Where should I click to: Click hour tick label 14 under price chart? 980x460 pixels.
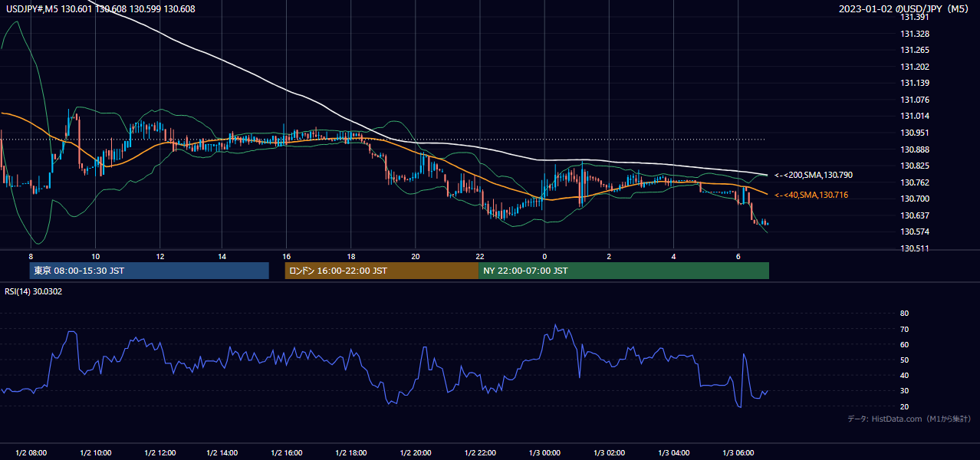222,256
